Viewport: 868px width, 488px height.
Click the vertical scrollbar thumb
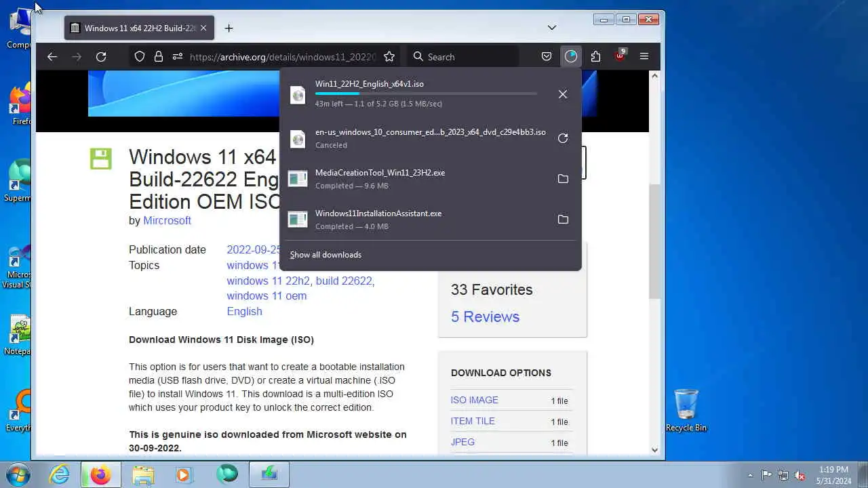coord(654,241)
